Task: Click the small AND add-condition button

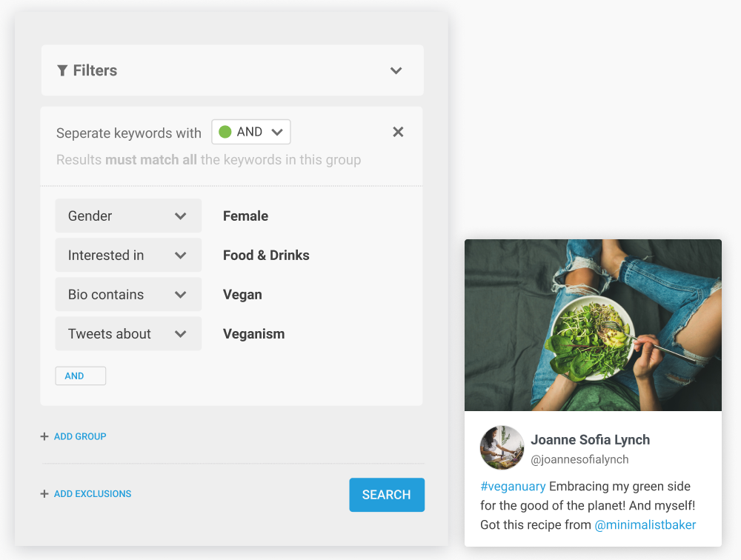Action: click(80, 376)
